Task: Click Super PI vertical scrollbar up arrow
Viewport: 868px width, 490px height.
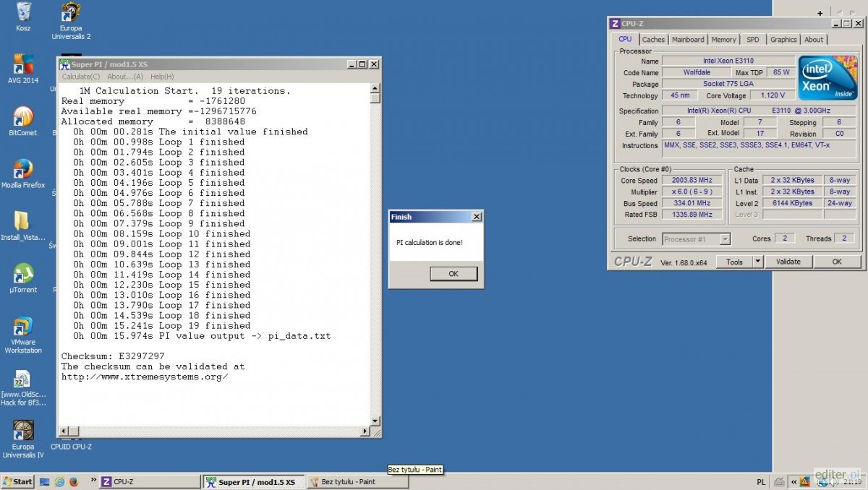Action: point(375,89)
